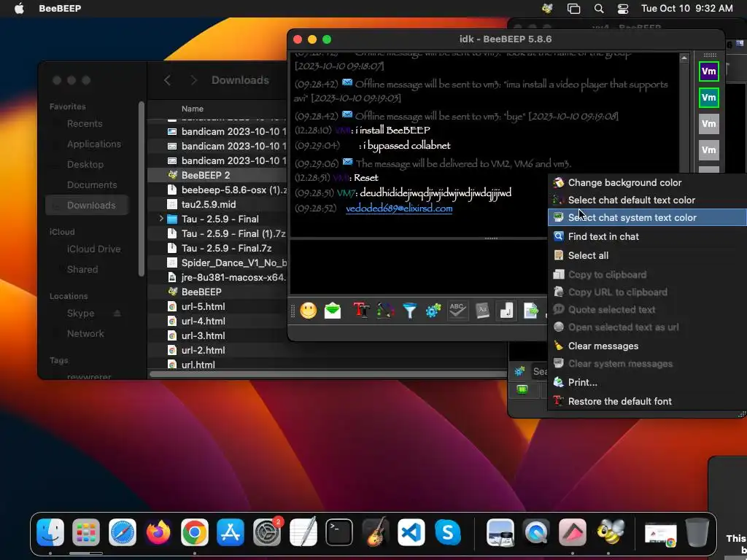Click the chat scrollbar up arrow

pyautogui.click(x=684, y=58)
